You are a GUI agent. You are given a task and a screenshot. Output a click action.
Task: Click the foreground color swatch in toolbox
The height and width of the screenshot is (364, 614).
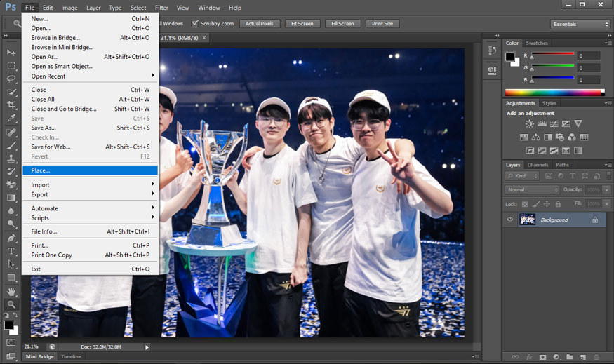8,325
